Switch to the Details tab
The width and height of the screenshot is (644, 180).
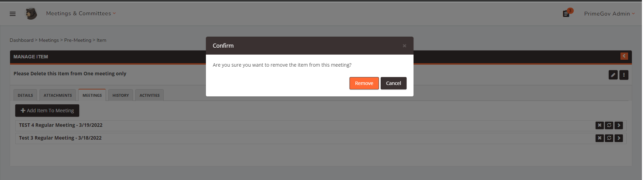(25, 95)
